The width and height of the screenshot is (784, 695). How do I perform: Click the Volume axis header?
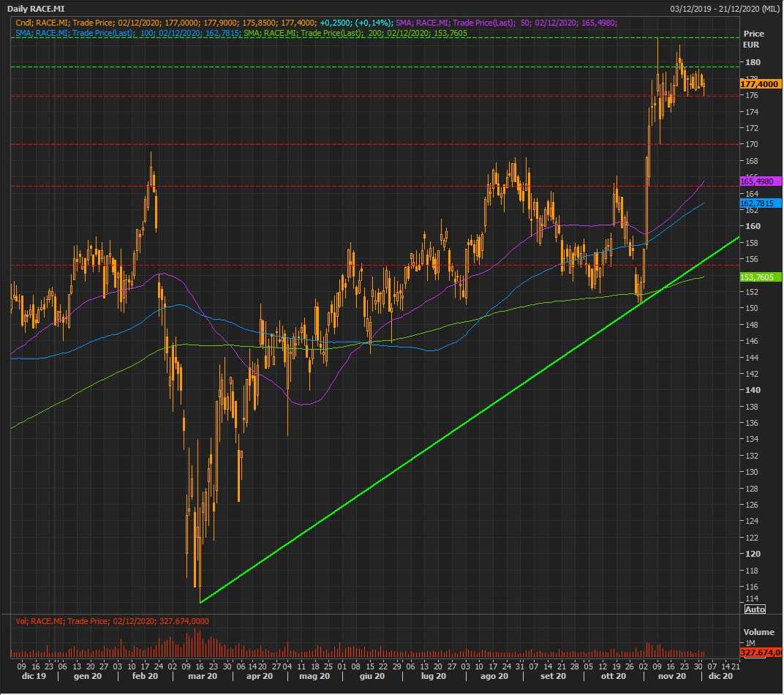pyautogui.click(x=758, y=632)
